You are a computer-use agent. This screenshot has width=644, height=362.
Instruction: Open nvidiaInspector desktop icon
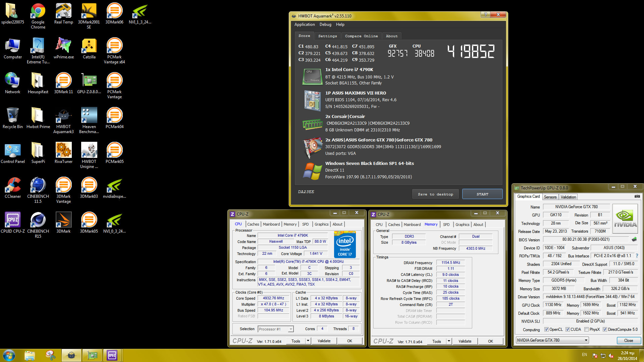pyautogui.click(x=114, y=188)
